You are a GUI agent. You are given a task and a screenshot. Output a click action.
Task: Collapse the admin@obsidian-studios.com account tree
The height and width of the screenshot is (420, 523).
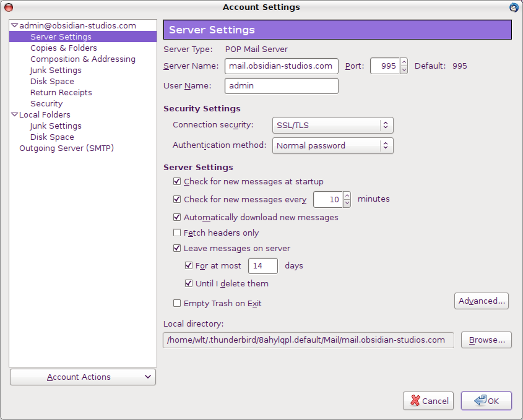pos(14,25)
